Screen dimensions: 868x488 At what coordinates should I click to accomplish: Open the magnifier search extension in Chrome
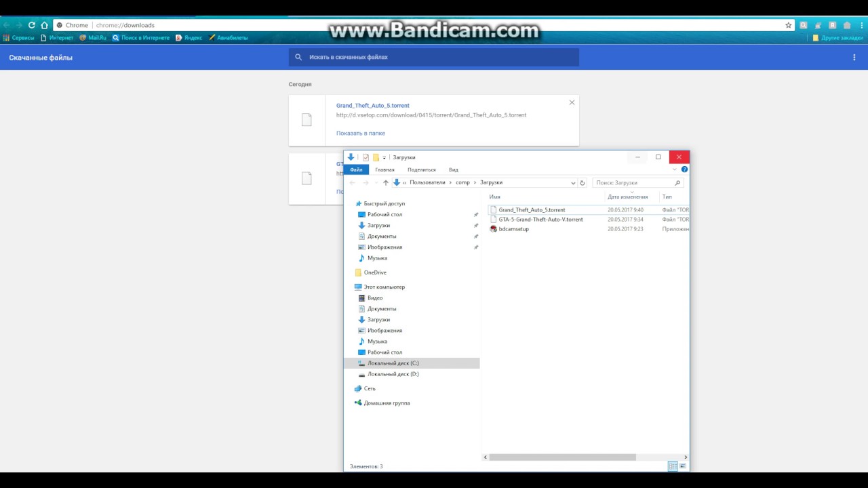point(804,25)
